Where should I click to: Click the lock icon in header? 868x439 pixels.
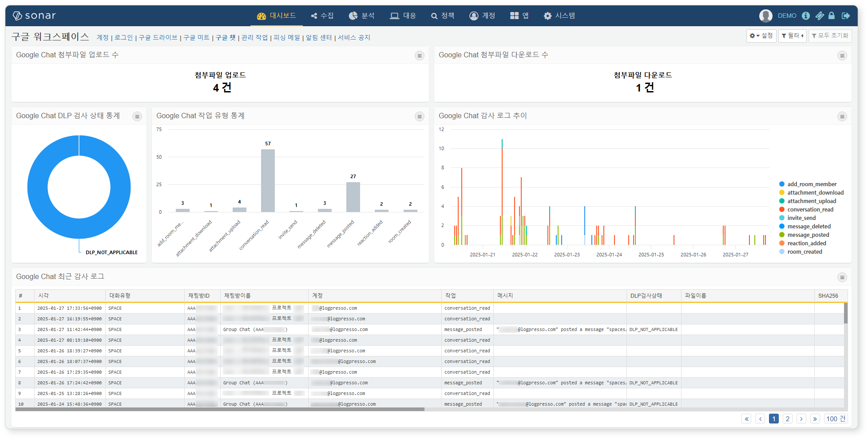[832, 16]
